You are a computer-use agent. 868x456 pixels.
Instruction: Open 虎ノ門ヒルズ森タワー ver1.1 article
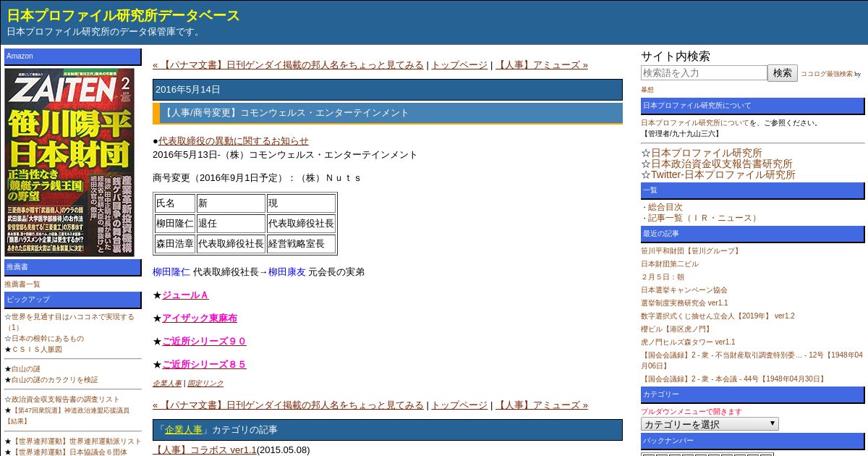click(x=688, y=342)
